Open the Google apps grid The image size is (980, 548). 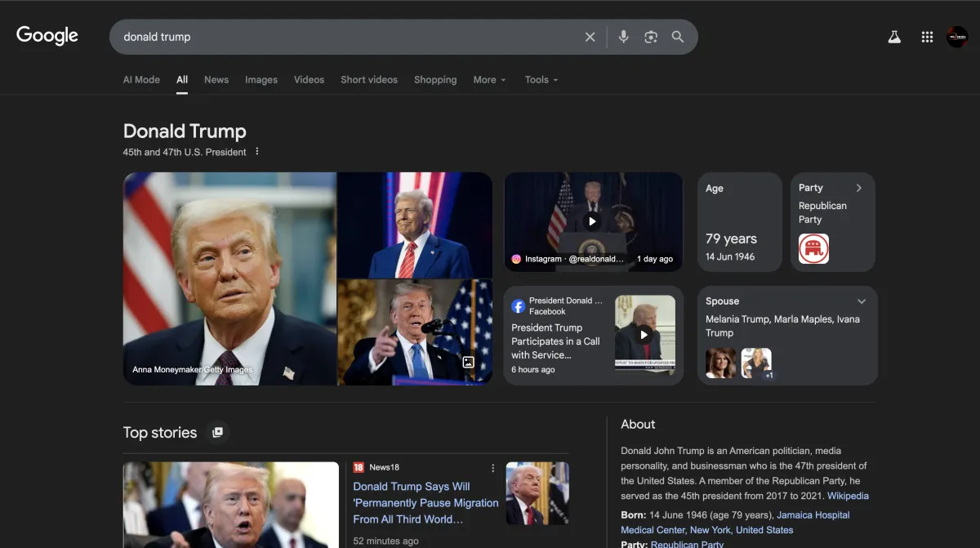pos(927,37)
